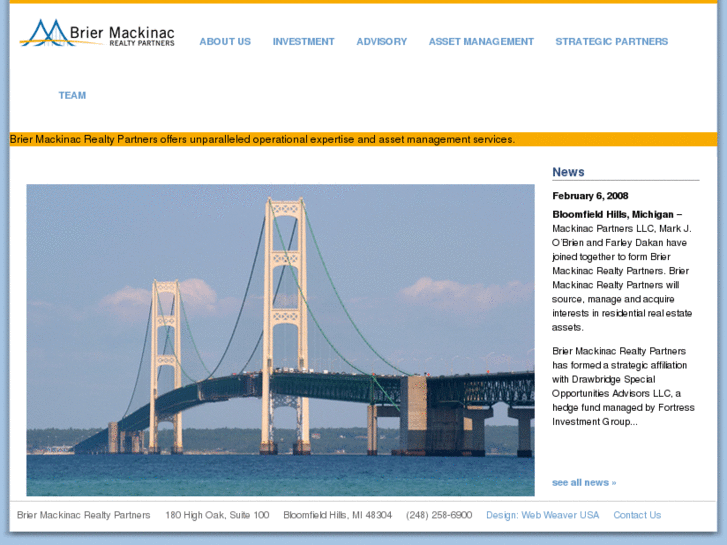
Task: Click the Brier Mackinac Realty Partners logo
Action: coord(97,33)
